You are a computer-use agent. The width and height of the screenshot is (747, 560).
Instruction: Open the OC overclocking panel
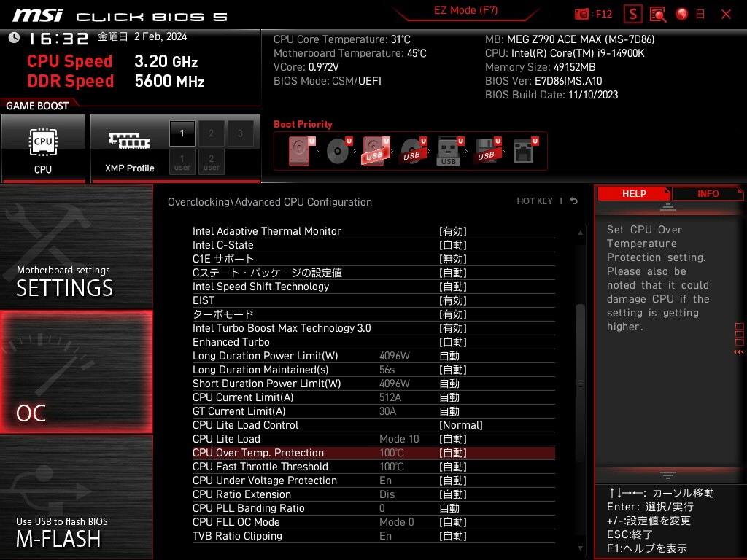[76, 373]
